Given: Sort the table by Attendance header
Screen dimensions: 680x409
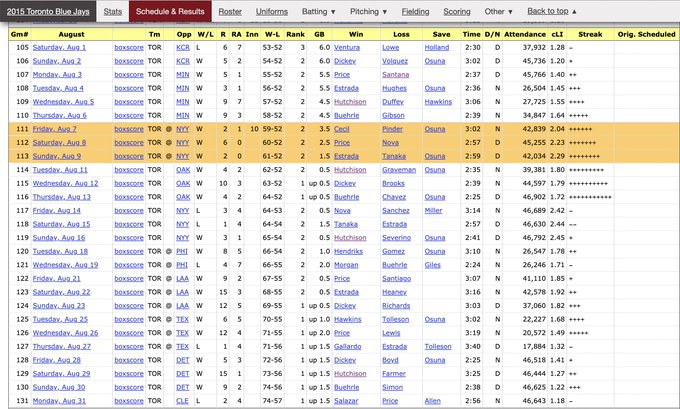Looking at the screenshot, I should [x=525, y=34].
